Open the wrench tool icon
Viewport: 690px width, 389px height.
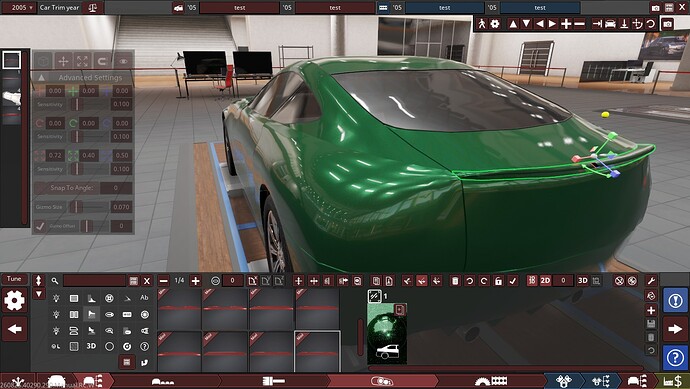[x=651, y=281]
